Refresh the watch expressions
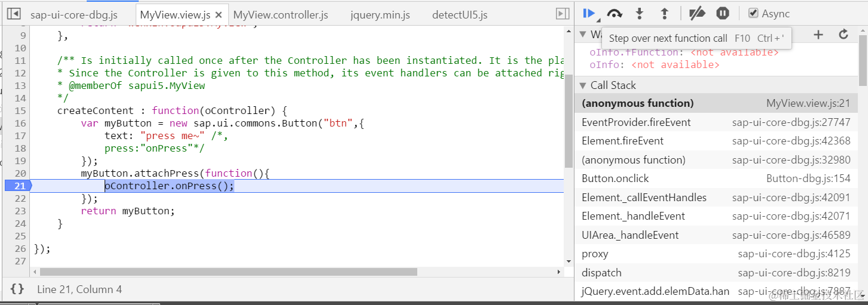868x305 pixels. pyautogui.click(x=843, y=35)
